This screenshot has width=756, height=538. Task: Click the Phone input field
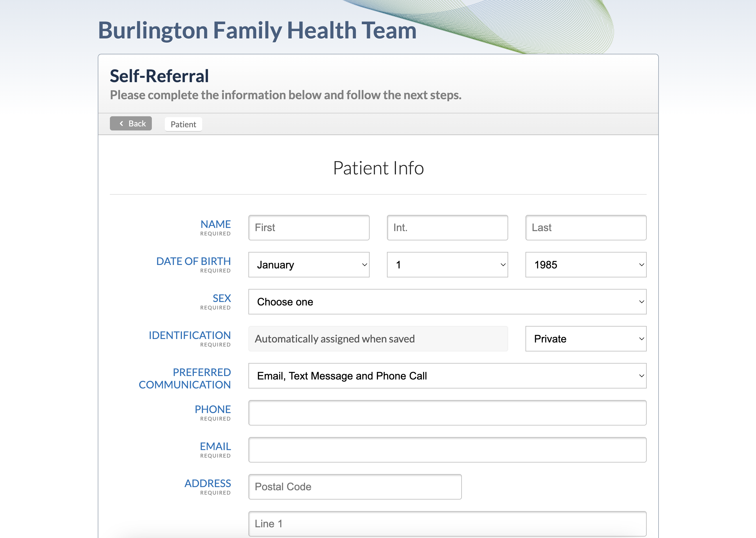tap(447, 413)
